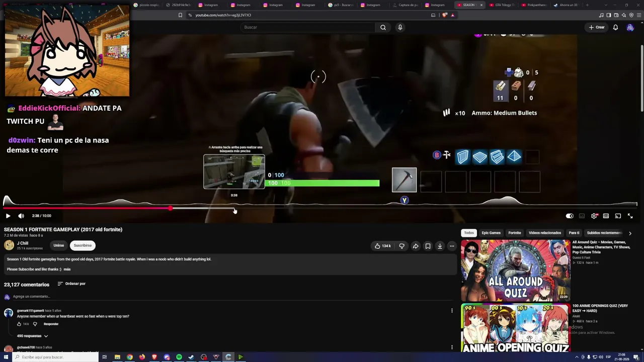Select the 'Fortnite' filter chip
644x362 pixels.
tap(515, 233)
